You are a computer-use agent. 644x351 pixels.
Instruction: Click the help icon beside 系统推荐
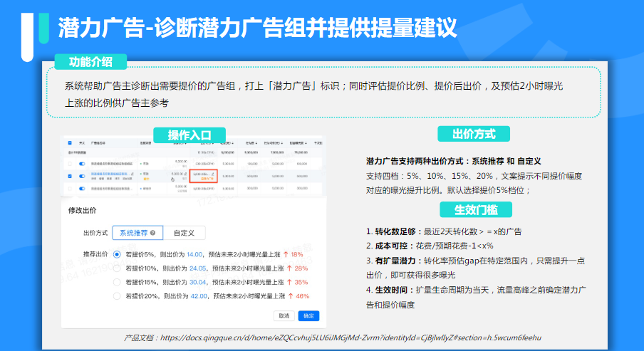pos(152,233)
